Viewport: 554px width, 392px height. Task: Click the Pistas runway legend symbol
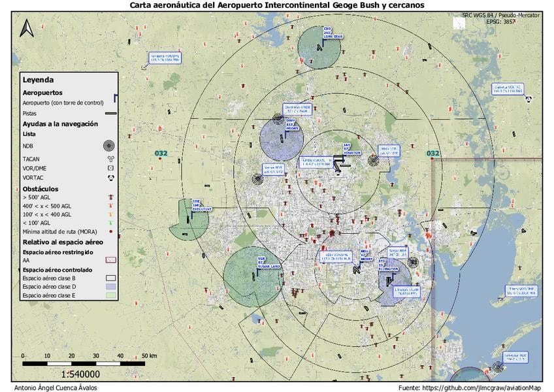click(110, 113)
